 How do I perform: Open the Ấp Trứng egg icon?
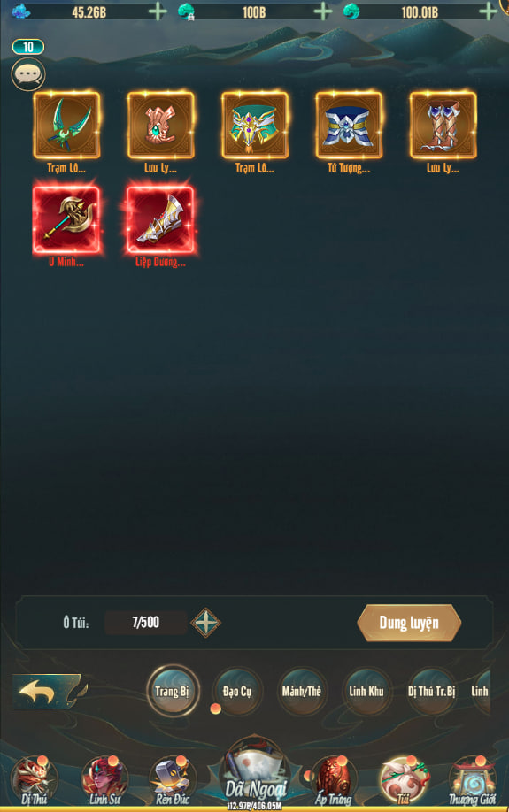[x=334, y=780]
